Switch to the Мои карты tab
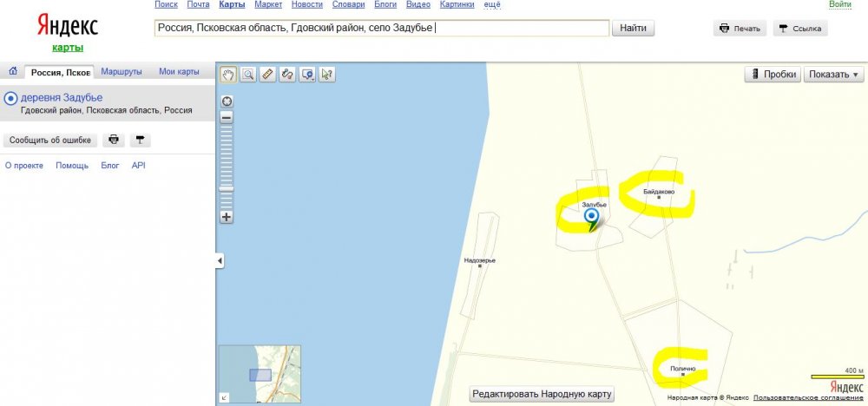Screen dimensions: 868x406 pyautogui.click(x=179, y=72)
